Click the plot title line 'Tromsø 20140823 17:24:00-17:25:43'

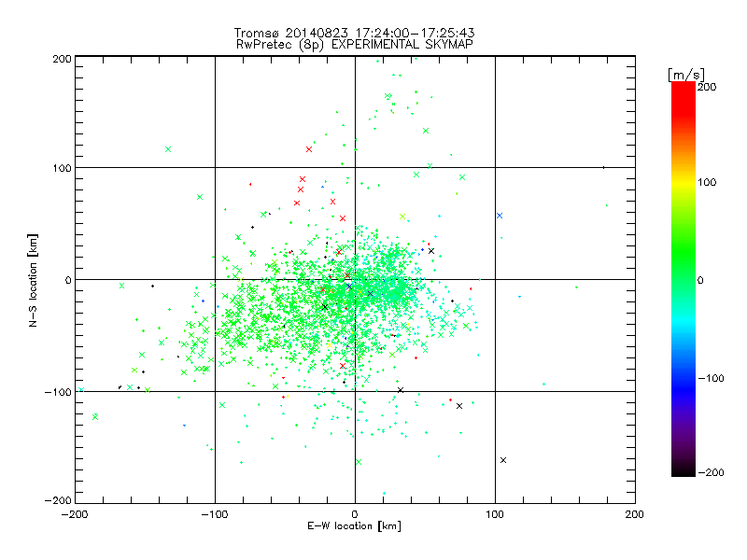(354, 33)
